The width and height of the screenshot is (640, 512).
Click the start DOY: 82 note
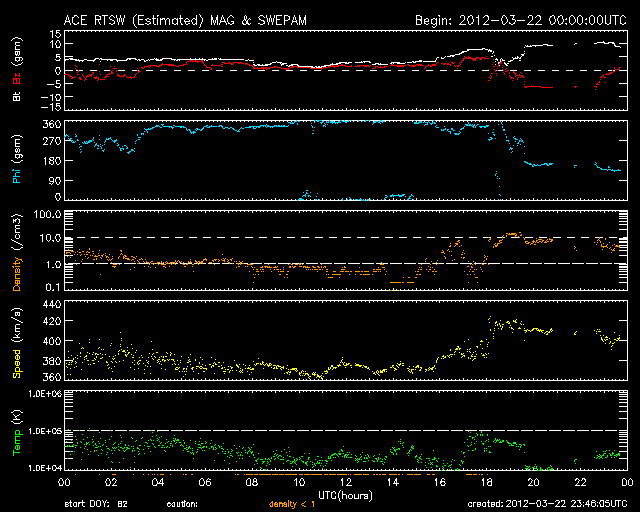96,504
